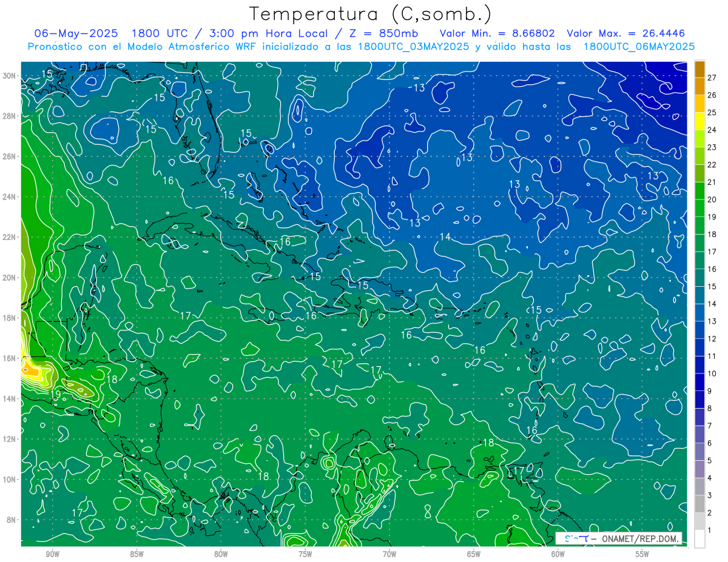Click the "26N" latitude label
Image resolution: width=728 pixels, height=562 pixels.
10,156
